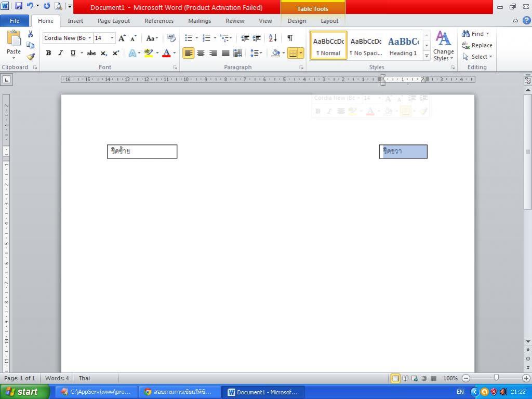Click the Chrome taskbar item
The width and height of the screenshot is (532, 399).
coord(179,392)
